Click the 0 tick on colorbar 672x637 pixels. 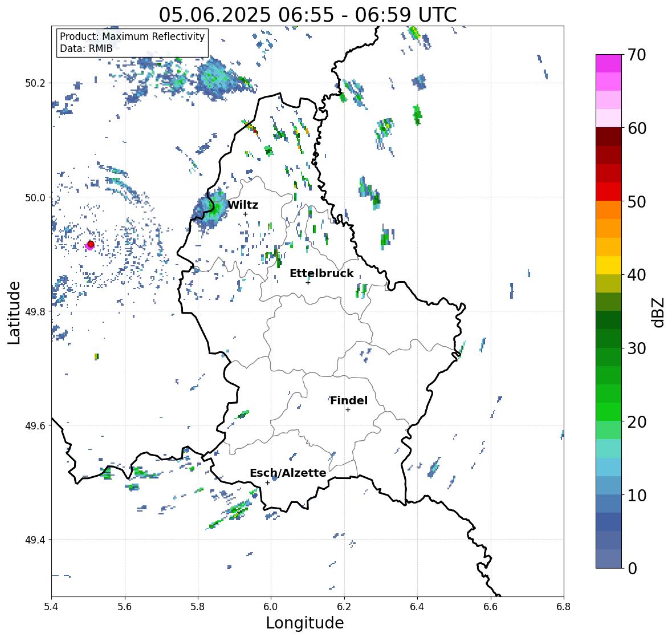click(632, 569)
